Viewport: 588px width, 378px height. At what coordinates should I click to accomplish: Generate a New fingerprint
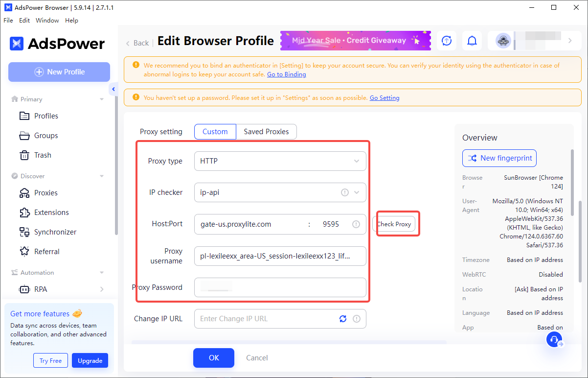point(499,158)
